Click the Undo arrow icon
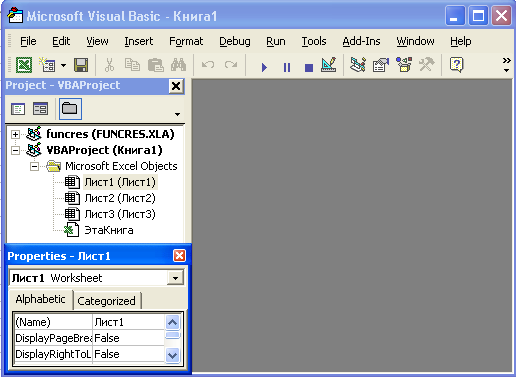516x377 pixels. pos(208,65)
